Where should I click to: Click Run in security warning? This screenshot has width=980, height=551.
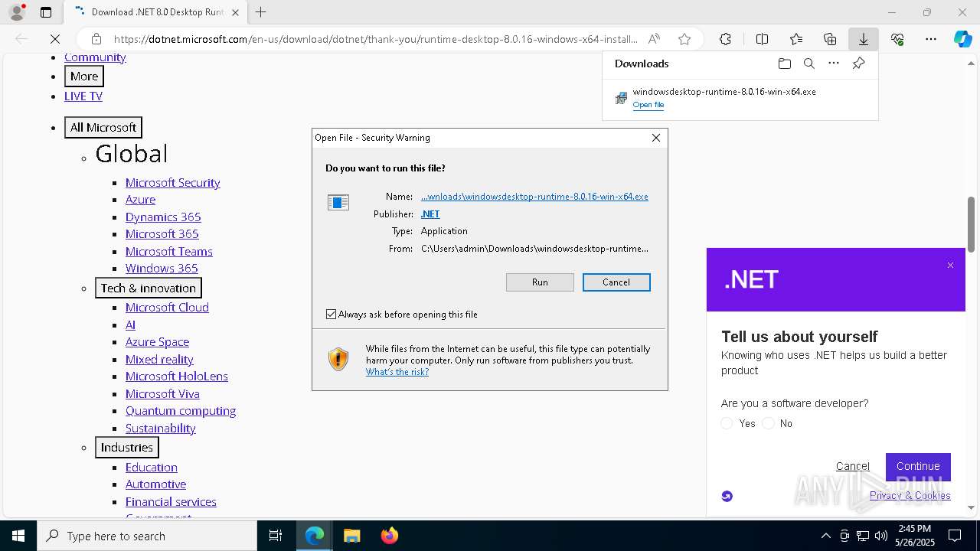point(540,282)
